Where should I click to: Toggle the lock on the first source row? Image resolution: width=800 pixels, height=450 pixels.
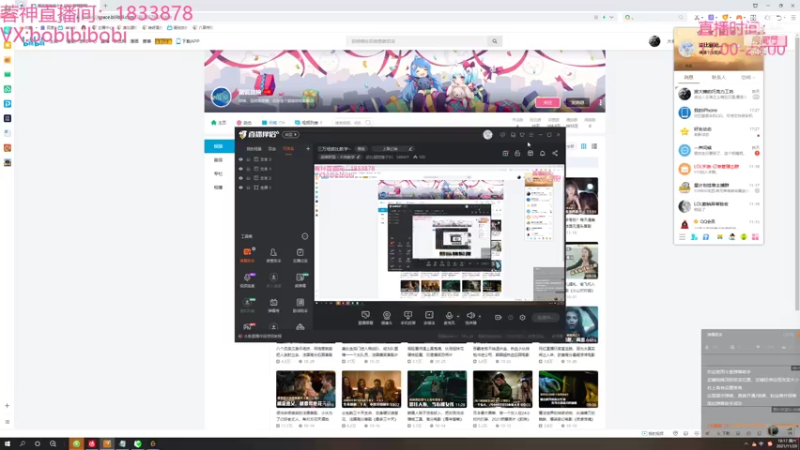tap(248, 159)
